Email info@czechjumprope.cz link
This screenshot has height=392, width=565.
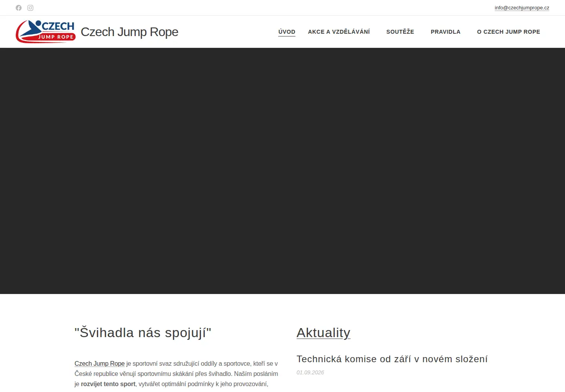click(x=522, y=8)
